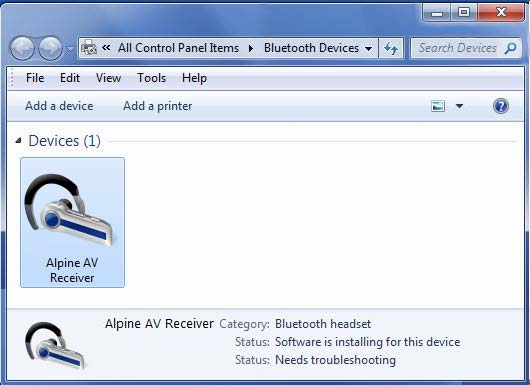Open the Tools menu
530x385 pixels.
tap(151, 78)
